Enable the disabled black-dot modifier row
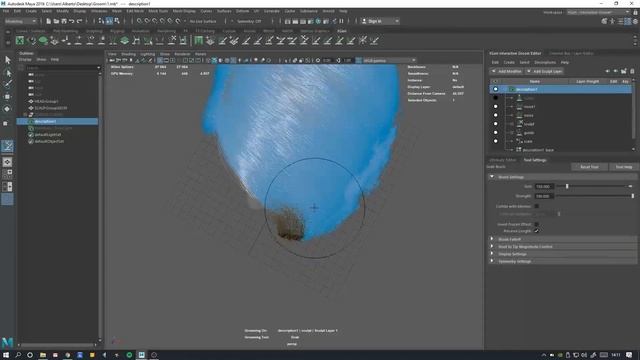This screenshot has height=360, width=640. pos(496,98)
